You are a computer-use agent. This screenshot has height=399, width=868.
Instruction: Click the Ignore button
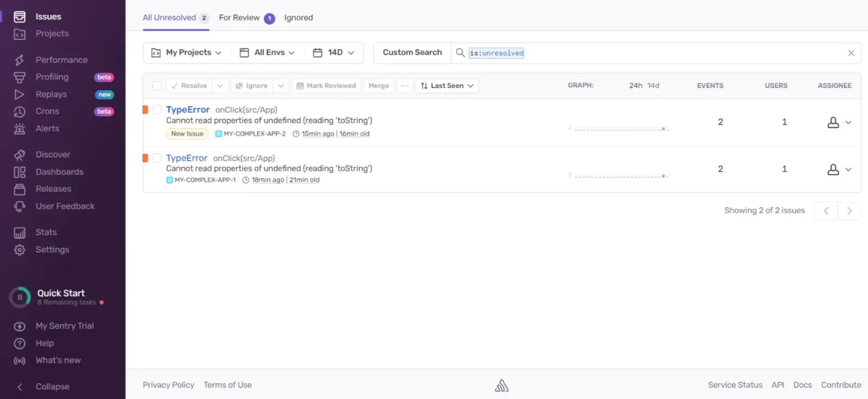[252, 86]
